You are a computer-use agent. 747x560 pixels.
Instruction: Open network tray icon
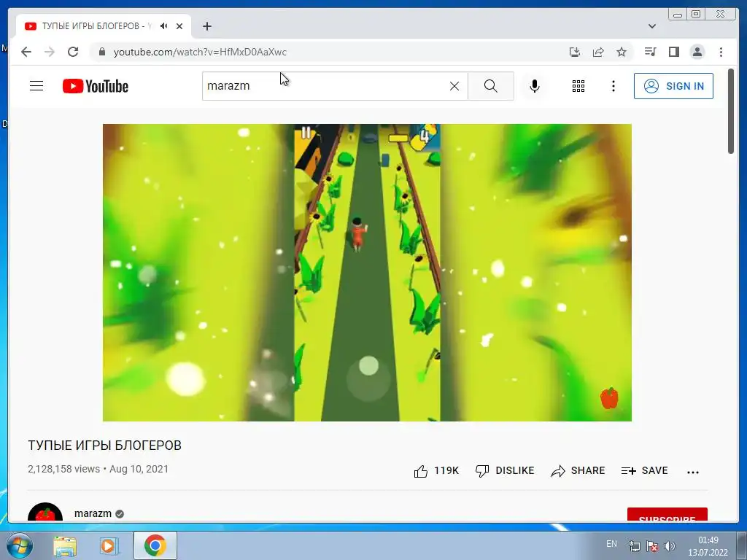click(x=635, y=546)
